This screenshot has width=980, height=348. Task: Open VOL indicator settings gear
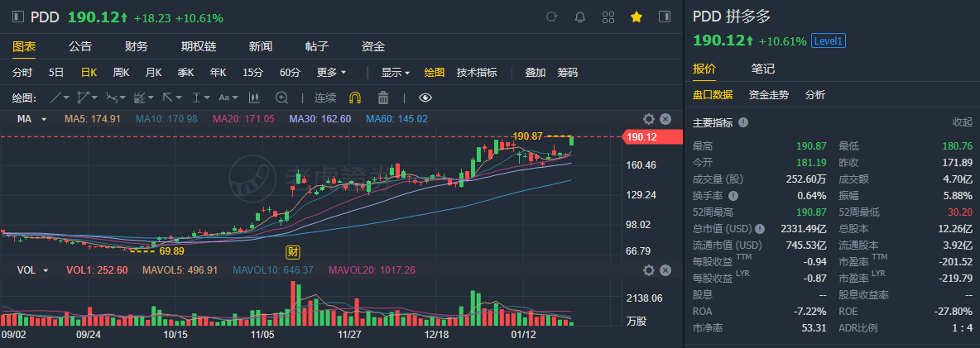coord(649,270)
